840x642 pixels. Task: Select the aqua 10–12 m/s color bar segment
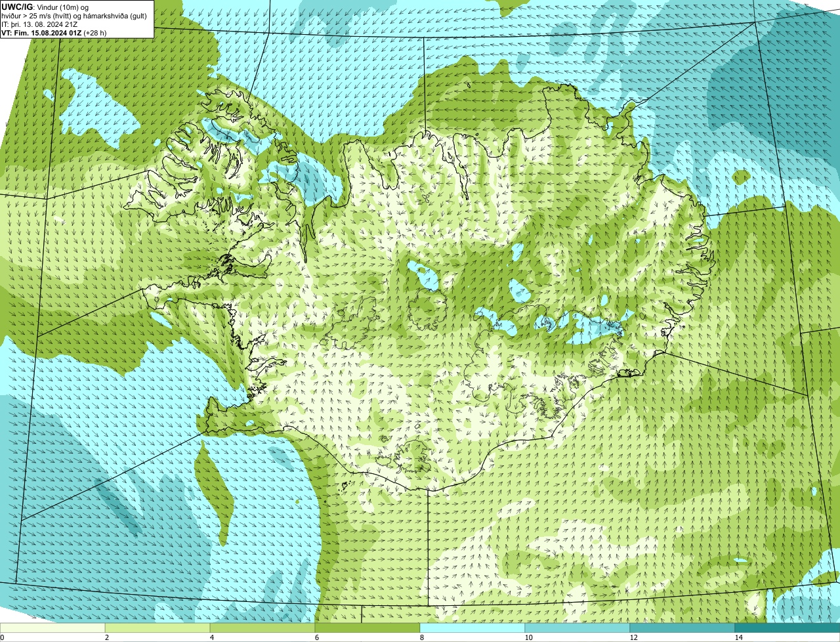pyautogui.click(x=577, y=628)
